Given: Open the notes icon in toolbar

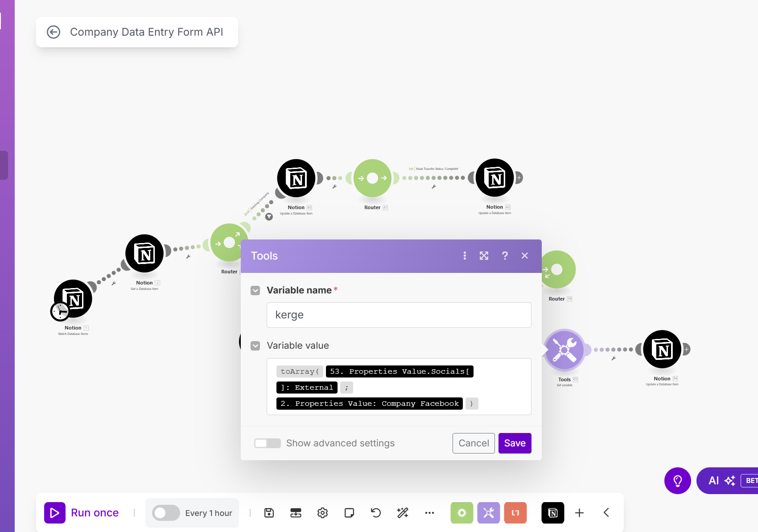Looking at the screenshot, I should point(349,513).
